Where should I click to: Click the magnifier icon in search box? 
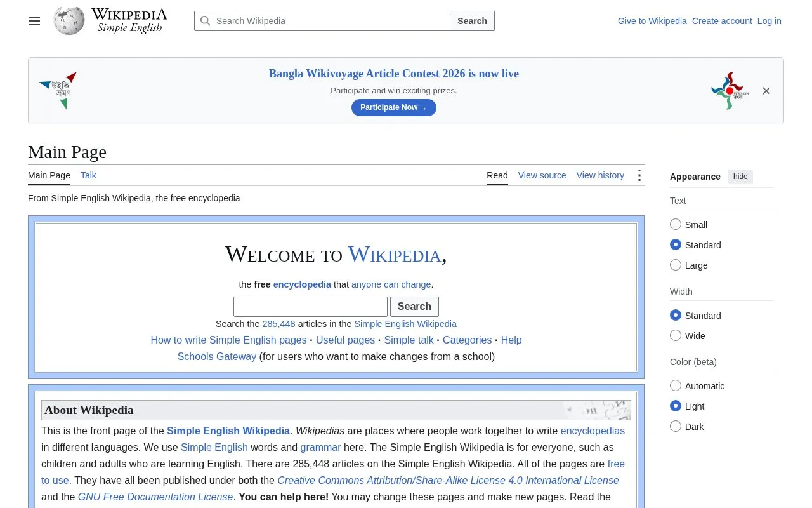click(x=206, y=21)
